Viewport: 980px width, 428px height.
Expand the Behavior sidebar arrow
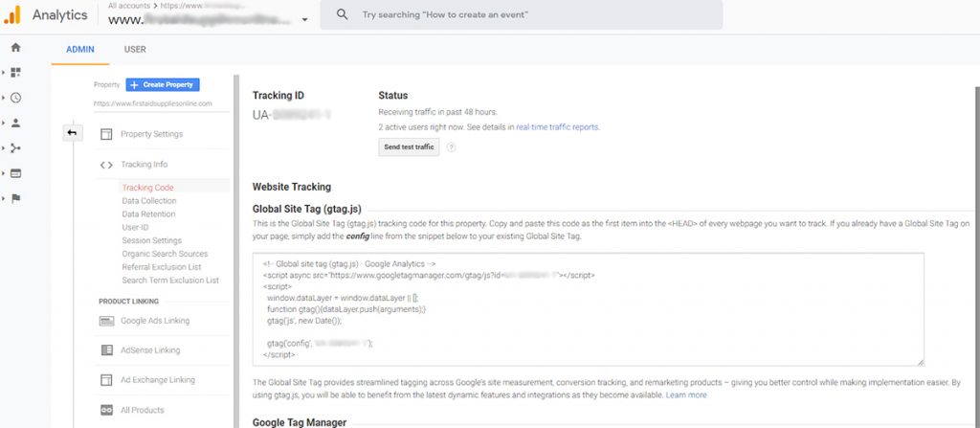tap(4, 173)
